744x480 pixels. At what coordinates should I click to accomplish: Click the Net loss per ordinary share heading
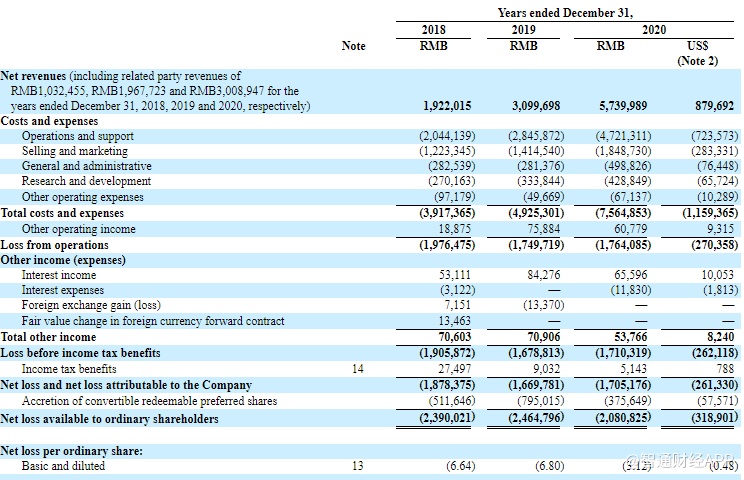tap(71, 451)
